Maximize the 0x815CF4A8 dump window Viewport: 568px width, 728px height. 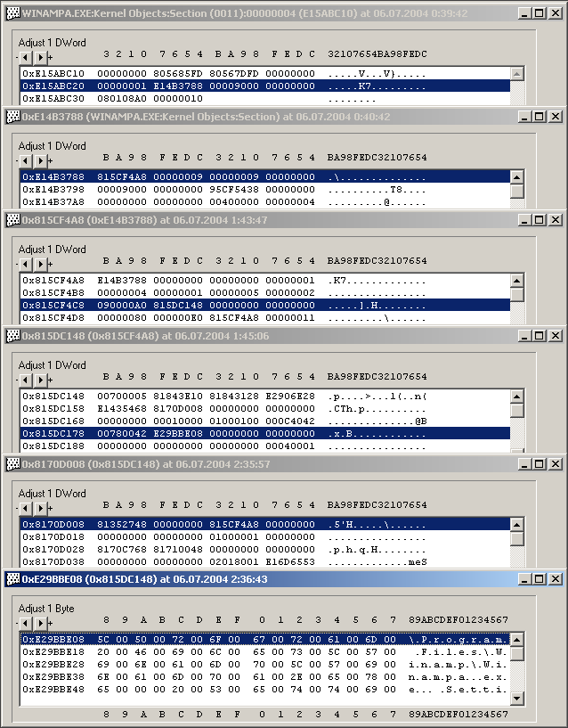[x=539, y=219]
